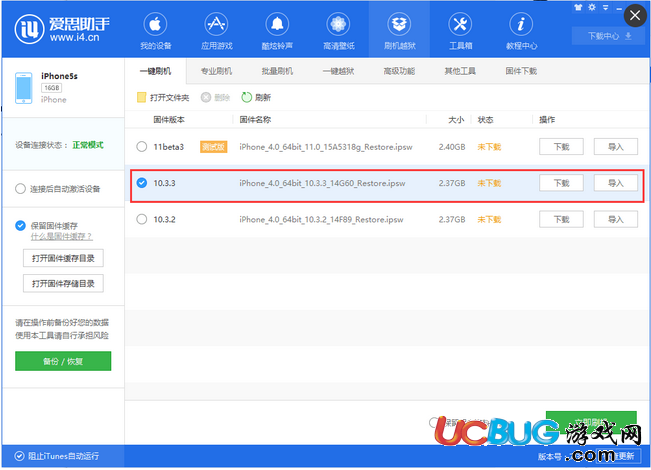651x470 pixels.
Task: Click the 状态 column header
Action: (485, 120)
